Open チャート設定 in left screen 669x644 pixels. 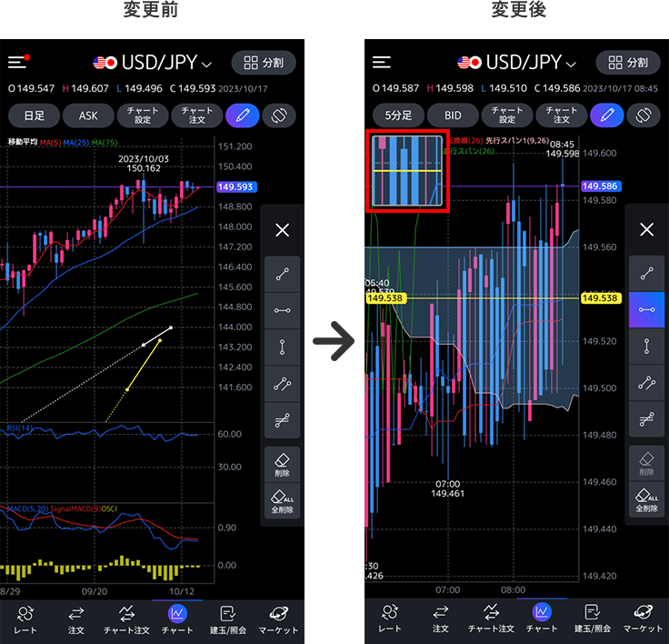pyautogui.click(x=143, y=116)
